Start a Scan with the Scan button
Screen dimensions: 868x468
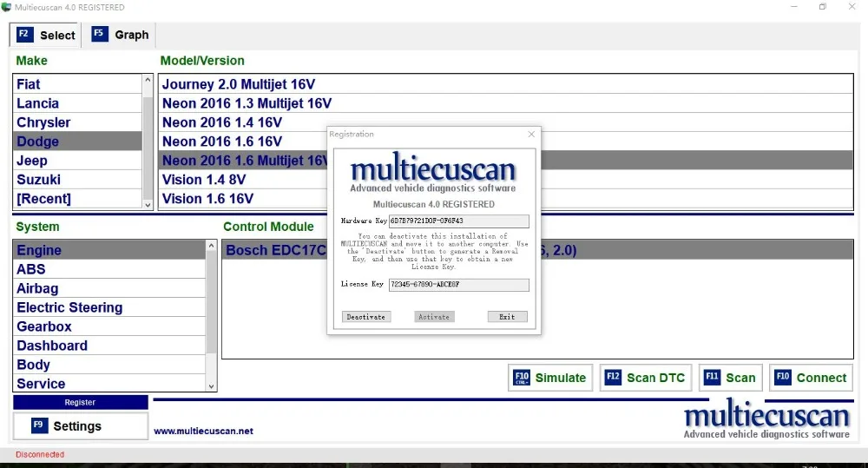(x=731, y=378)
